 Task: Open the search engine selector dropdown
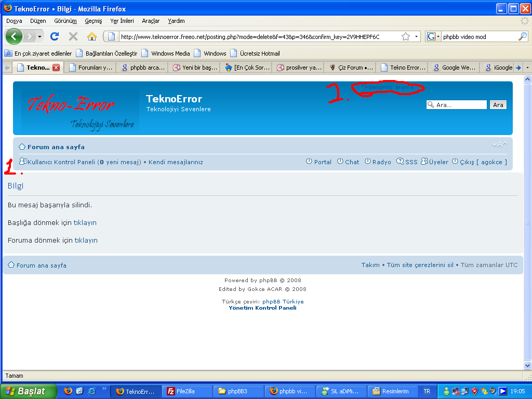point(438,36)
